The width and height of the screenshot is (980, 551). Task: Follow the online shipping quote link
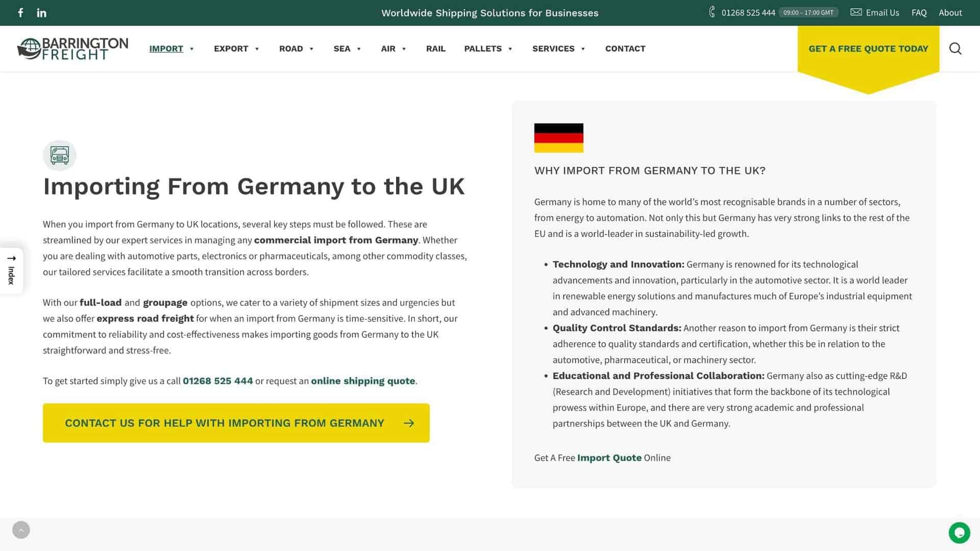tap(363, 381)
